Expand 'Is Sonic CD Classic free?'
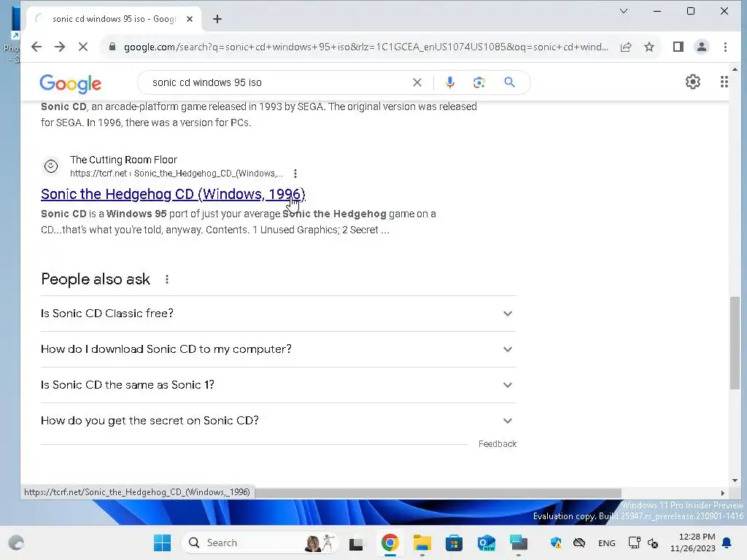This screenshot has width=747, height=560. [278, 314]
